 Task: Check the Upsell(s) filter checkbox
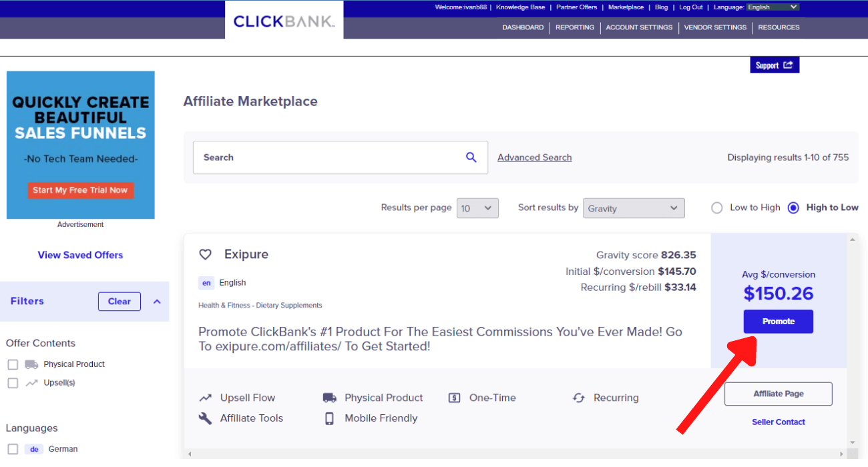[13, 383]
